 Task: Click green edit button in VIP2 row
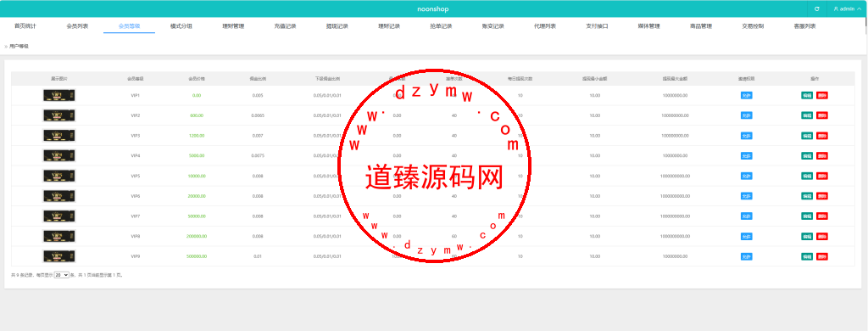pos(807,115)
